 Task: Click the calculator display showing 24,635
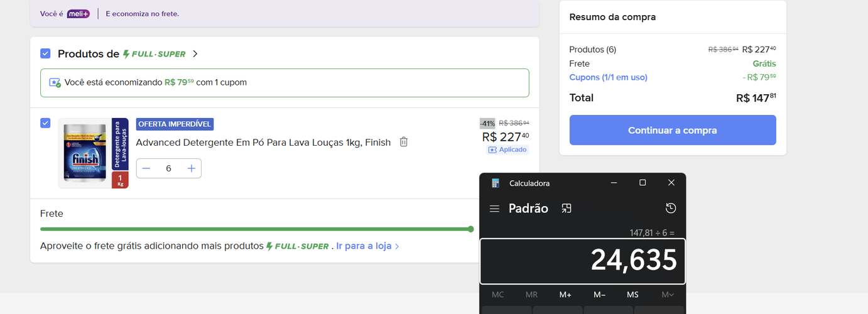[x=583, y=261]
